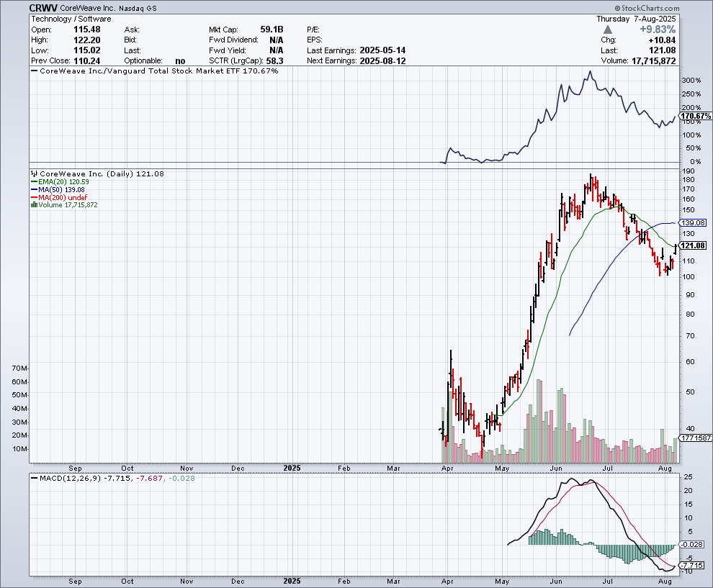Click the Chg value +10.84
The height and width of the screenshot is (588, 713).
(x=662, y=40)
